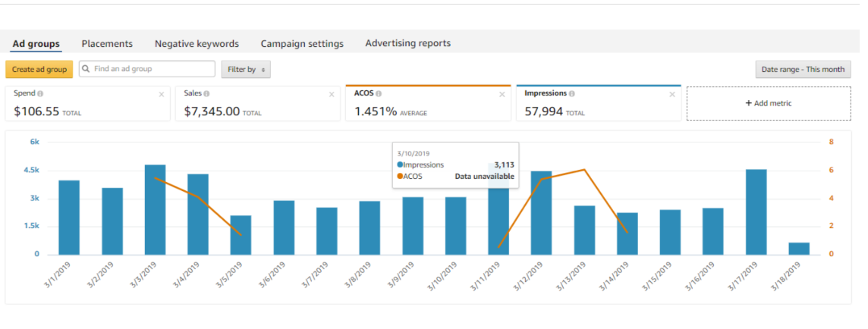The image size is (868, 329).
Task: Click the info icon next to Spend
Action: click(40, 94)
